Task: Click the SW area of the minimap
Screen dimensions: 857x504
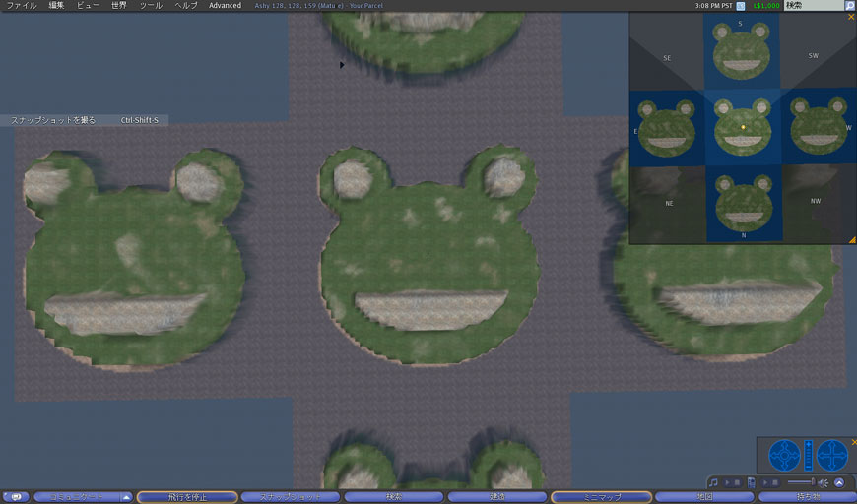Action: coord(814,55)
